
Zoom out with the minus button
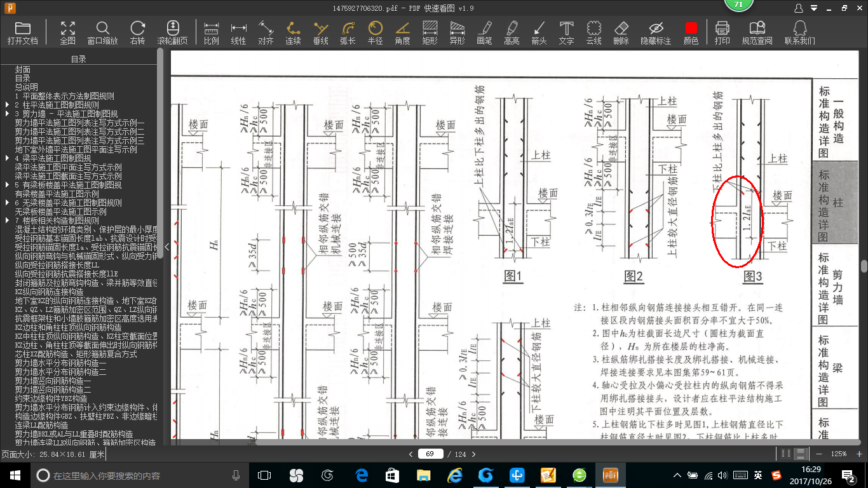click(x=819, y=454)
